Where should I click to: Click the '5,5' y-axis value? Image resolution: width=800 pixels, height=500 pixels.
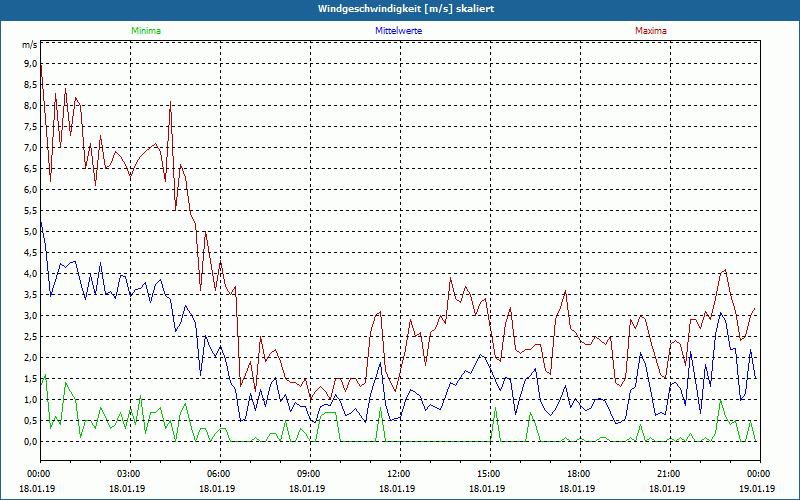click(31, 211)
